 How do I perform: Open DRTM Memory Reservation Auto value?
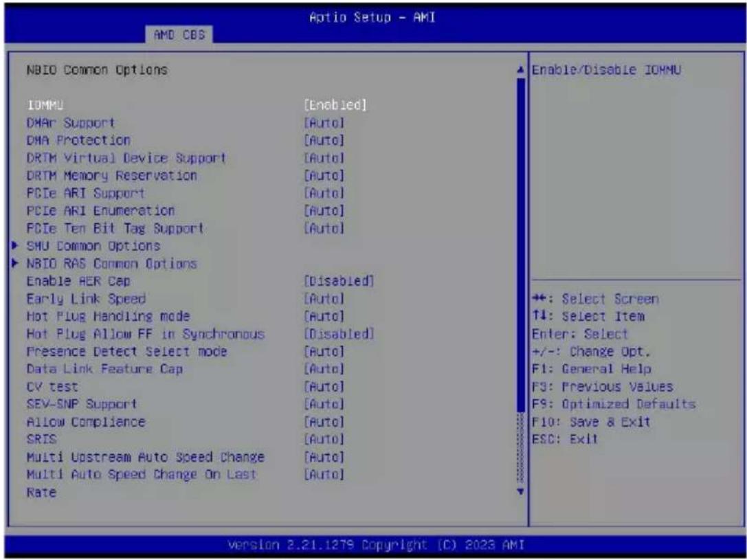point(324,176)
